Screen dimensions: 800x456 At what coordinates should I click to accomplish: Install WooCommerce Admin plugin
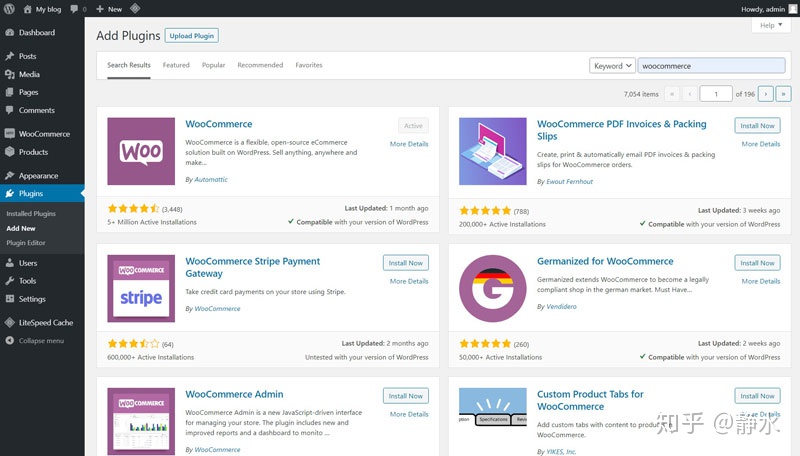point(406,396)
